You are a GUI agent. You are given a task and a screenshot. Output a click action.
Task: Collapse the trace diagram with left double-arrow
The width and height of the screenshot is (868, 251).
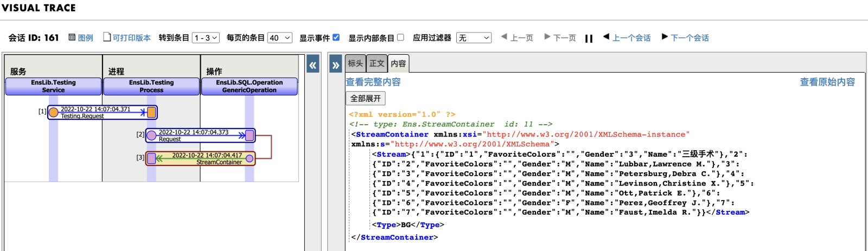[x=313, y=66]
